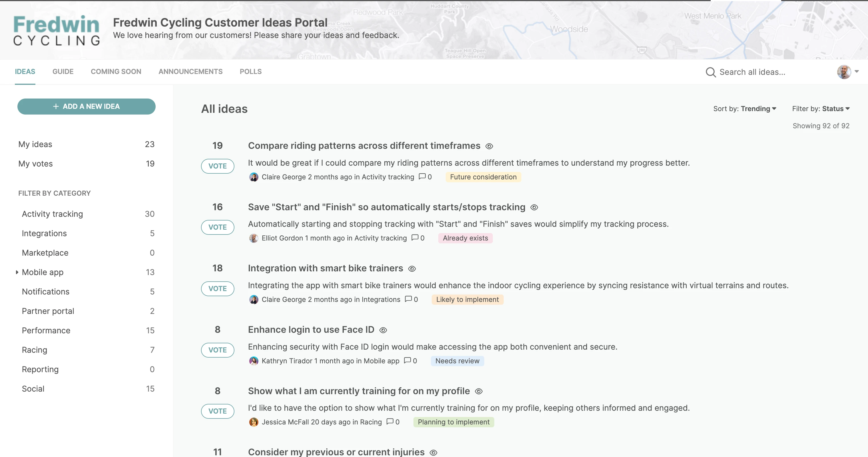868x457 pixels.
Task: Toggle eye icon on smart bike trainers idea
Action: pos(412,269)
